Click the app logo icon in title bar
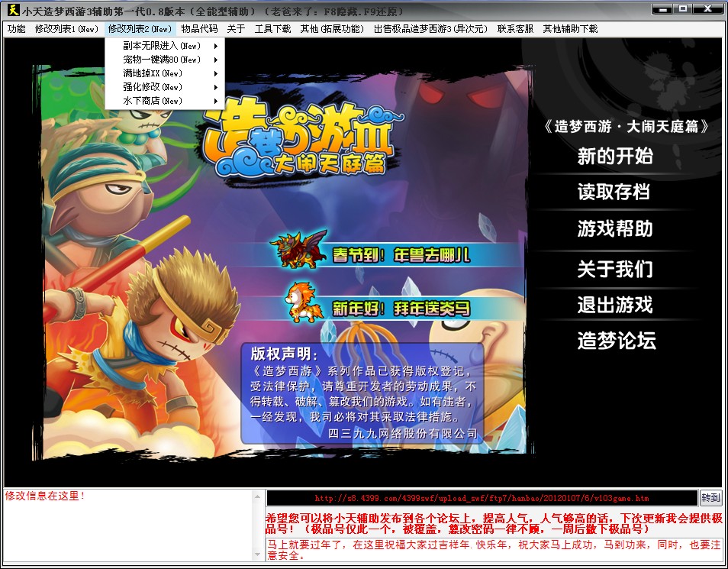This screenshot has width=728, height=569. 12,10
